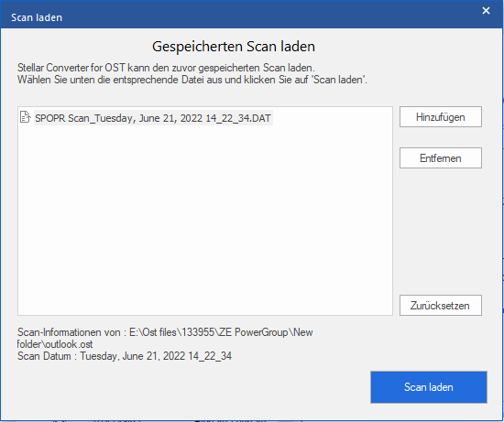Click the 'Wählen Sie unten die entsprechende Datei' line
Viewport: 504px width, 422px height.
click(x=192, y=80)
